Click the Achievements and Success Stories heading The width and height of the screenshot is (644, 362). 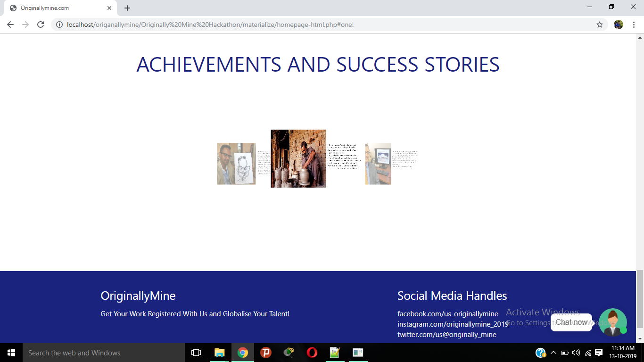(318, 65)
